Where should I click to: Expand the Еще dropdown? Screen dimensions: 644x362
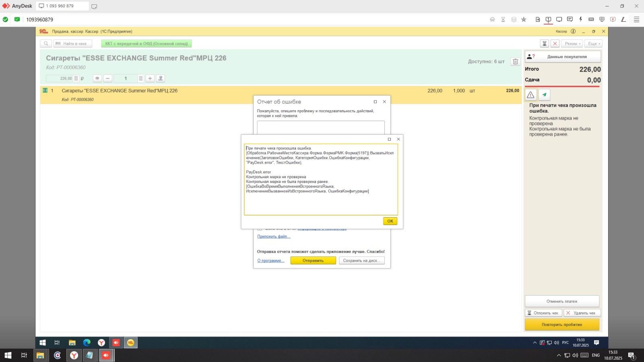click(x=594, y=43)
